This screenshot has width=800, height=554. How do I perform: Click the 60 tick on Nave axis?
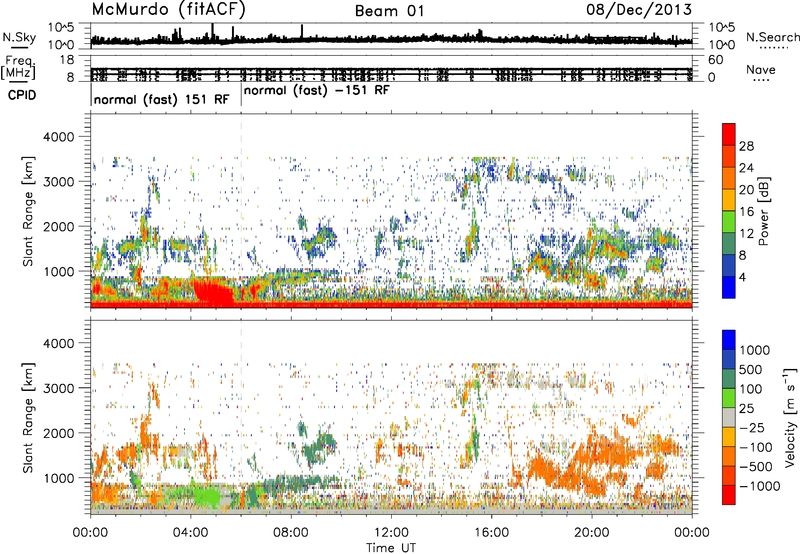716,60
